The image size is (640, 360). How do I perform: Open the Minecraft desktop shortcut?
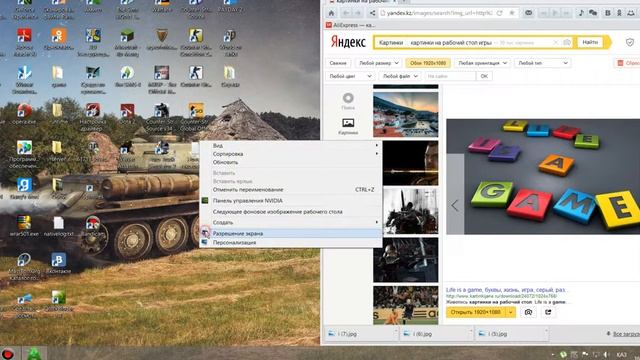(127, 43)
